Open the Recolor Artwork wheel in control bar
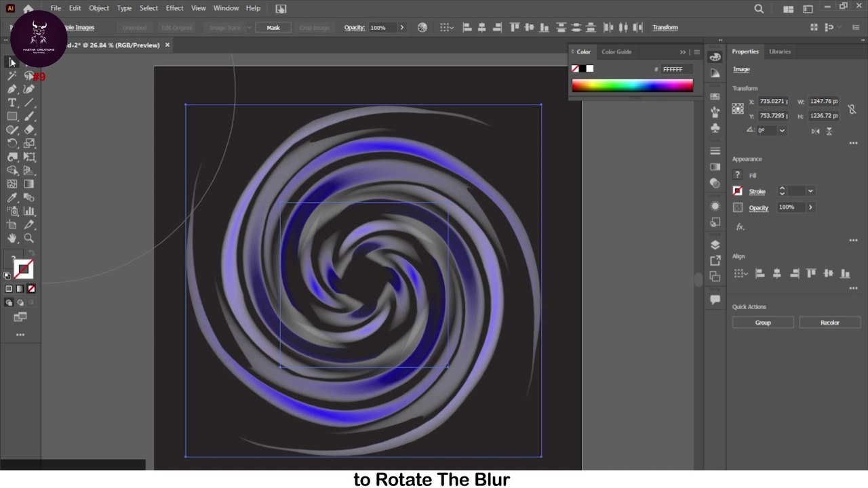The width and height of the screenshot is (868, 488). [x=422, y=28]
